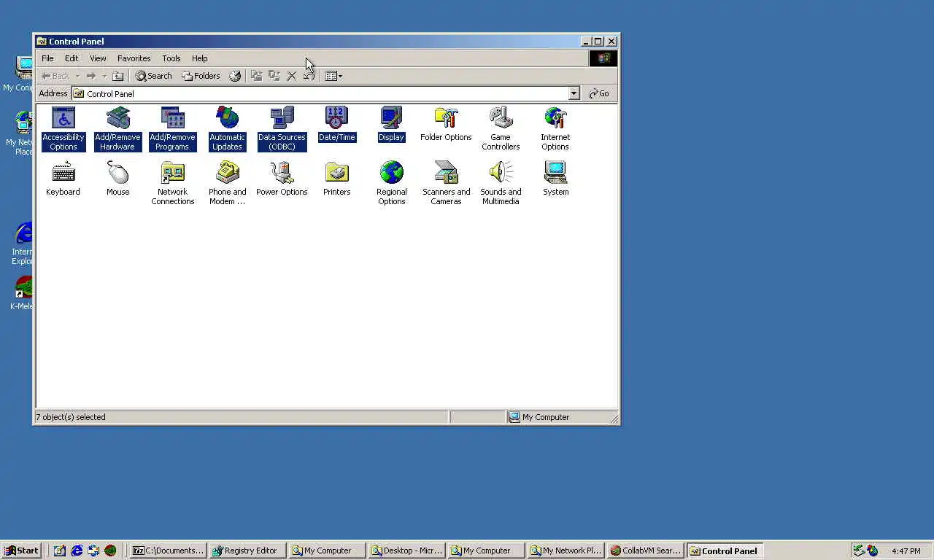The height and width of the screenshot is (560, 934).
Task: Open the Favorites menu
Action: (x=134, y=58)
